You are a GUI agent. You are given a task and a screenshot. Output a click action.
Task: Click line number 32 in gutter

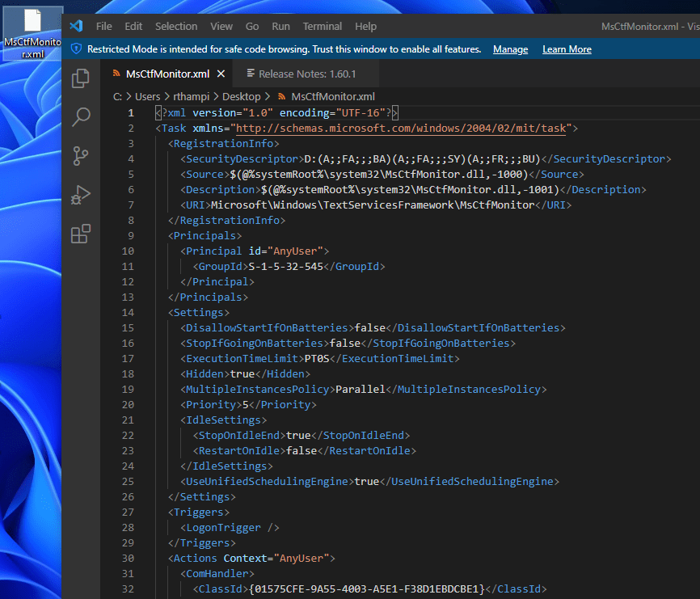128,588
